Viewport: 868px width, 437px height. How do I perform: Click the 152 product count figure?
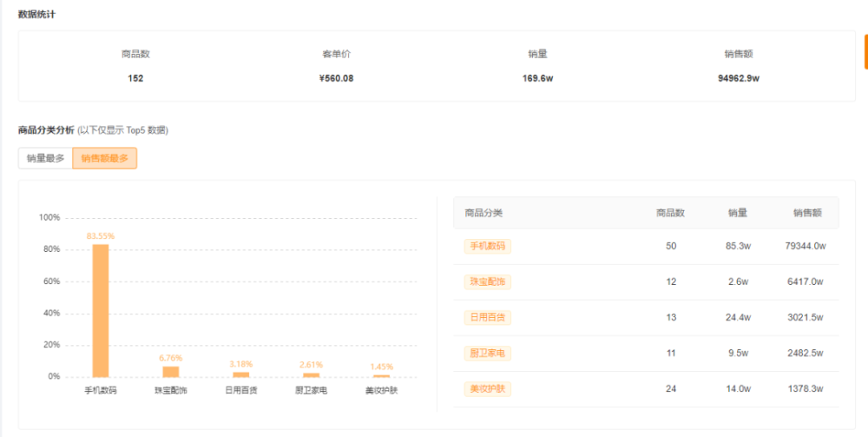pyautogui.click(x=135, y=79)
